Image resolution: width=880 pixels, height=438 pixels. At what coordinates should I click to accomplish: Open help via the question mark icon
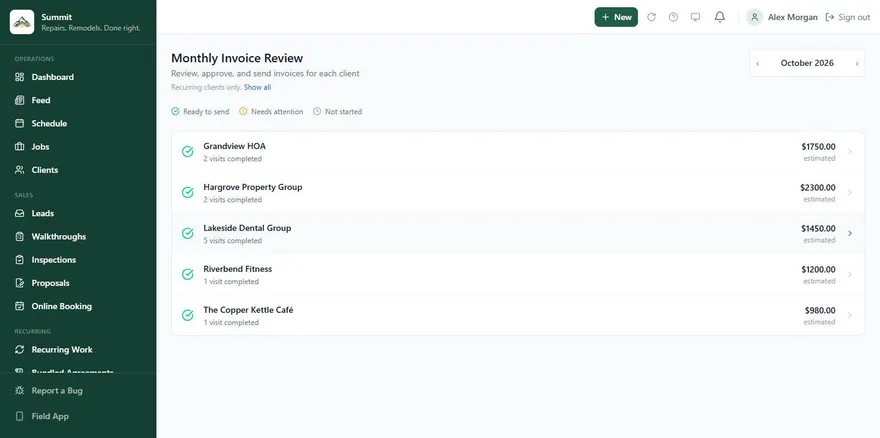673,17
